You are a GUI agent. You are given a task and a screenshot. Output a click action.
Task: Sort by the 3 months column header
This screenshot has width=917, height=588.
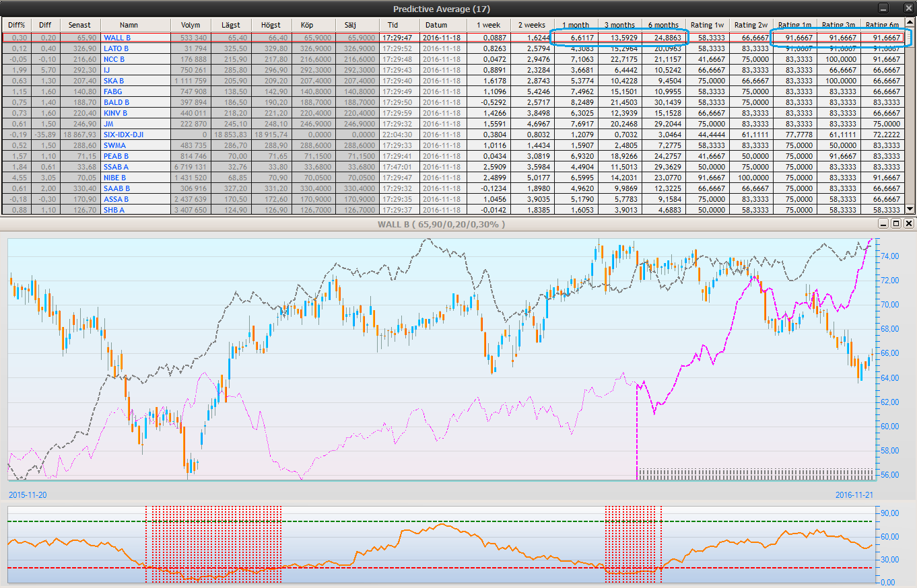pos(619,25)
